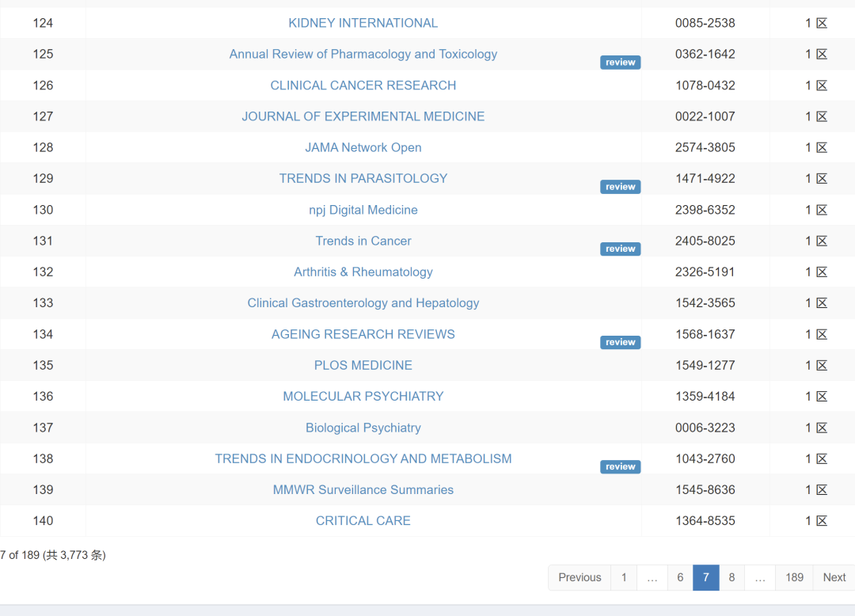855x616 pixels.
Task: Open the KIDNEY INTERNATIONAL journal link
Action: (x=363, y=23)
